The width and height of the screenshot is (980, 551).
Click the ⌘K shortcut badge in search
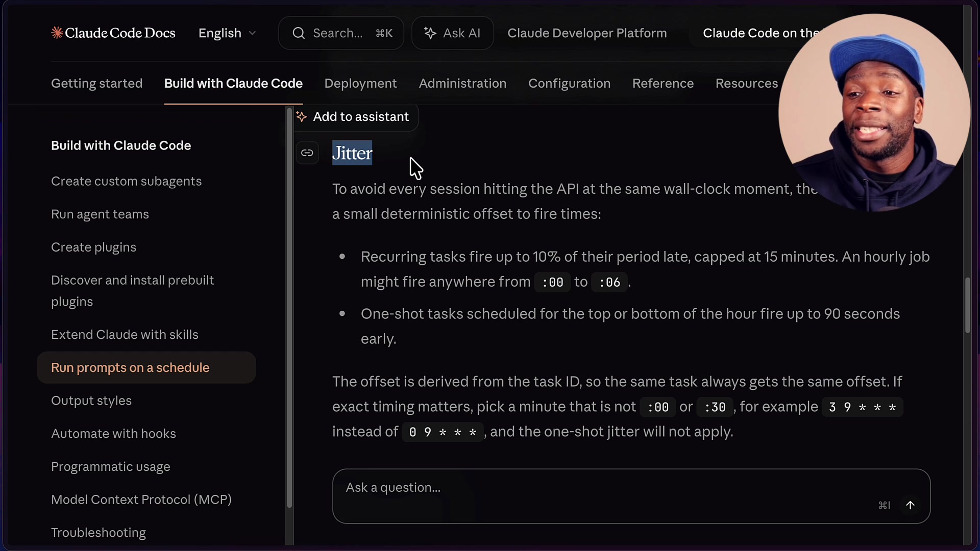pyautogui.click(x=384, y=33)
